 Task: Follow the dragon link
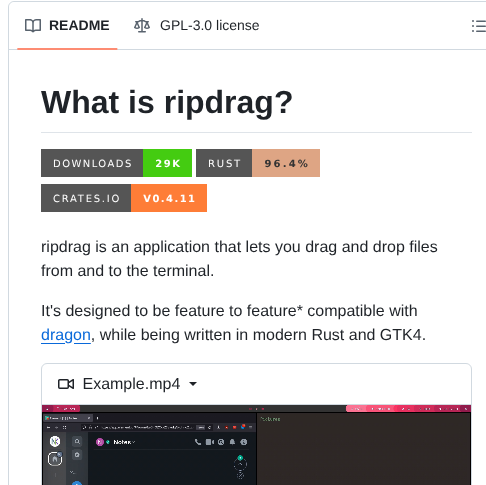coord(66,335)
